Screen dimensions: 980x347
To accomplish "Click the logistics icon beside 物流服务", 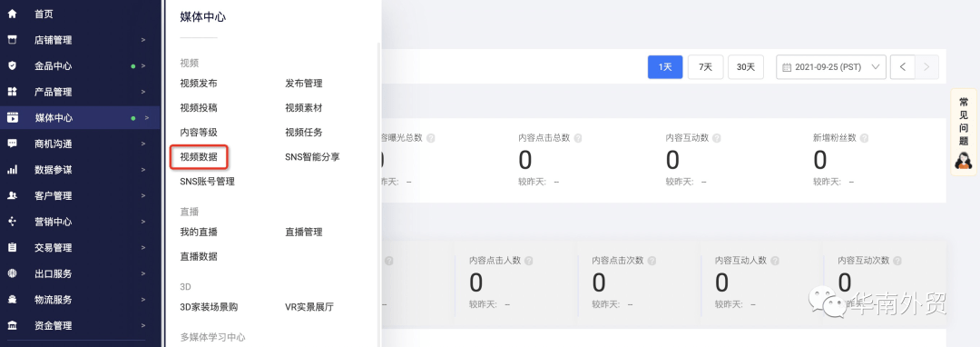I will pyautogui.click(x=12, y=299).
